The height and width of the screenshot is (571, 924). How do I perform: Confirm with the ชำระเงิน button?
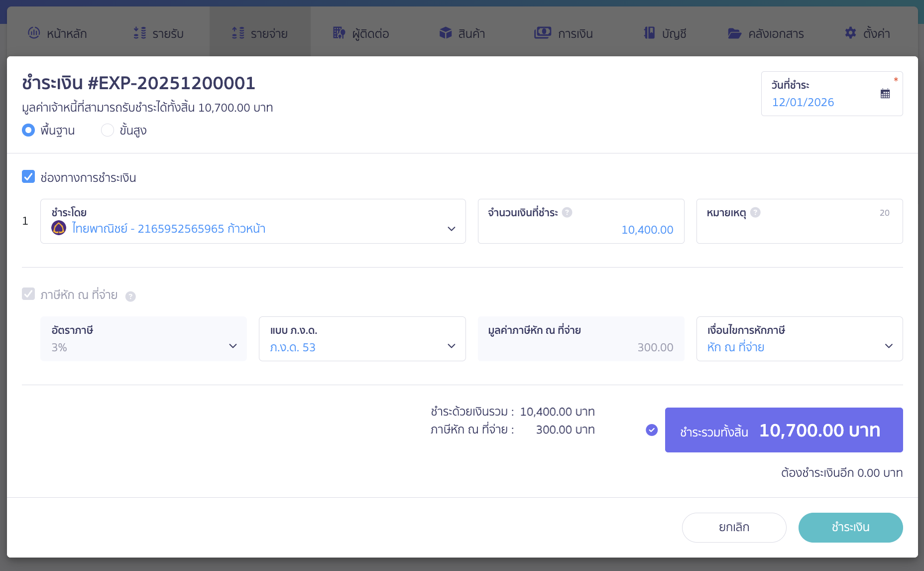[850, 527]
